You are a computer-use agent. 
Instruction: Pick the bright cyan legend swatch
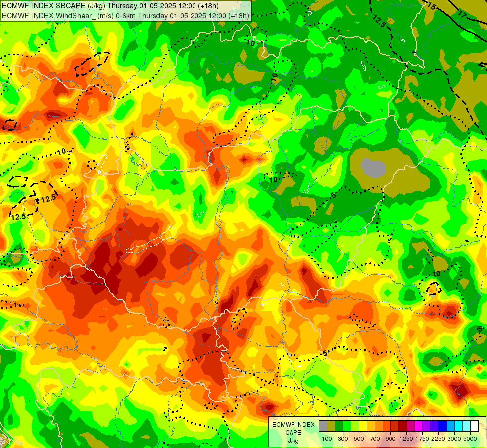coord(458,426)
